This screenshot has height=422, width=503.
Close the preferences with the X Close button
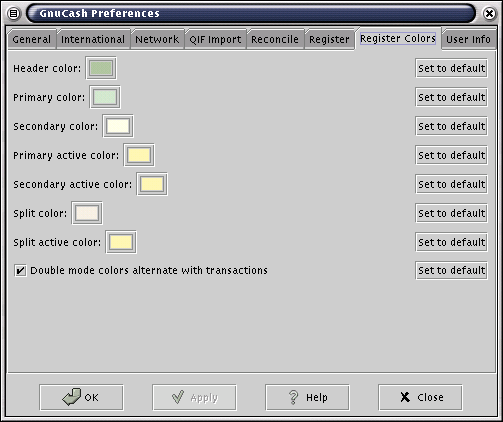420,397
